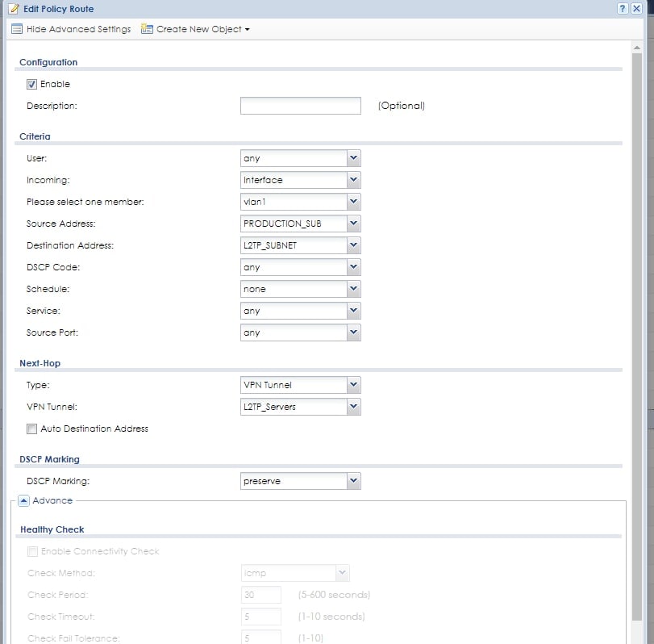
Task: Collapse the Advance section arrow icon
Action: [x=23, y=500]
